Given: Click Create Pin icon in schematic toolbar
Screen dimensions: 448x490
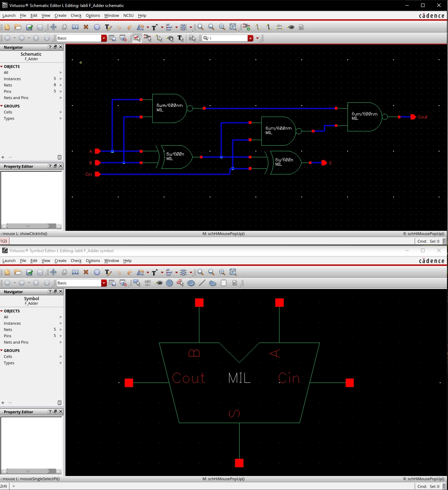Looking at the screenshot, I should click(290, 27).
